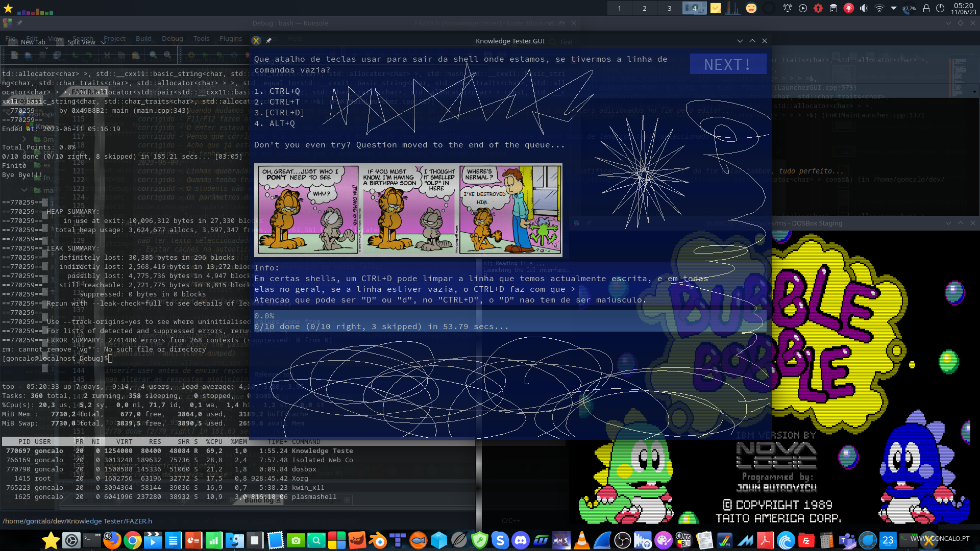Launch Firefox from the bottom dock
The image size is (980, 551).
112,540
